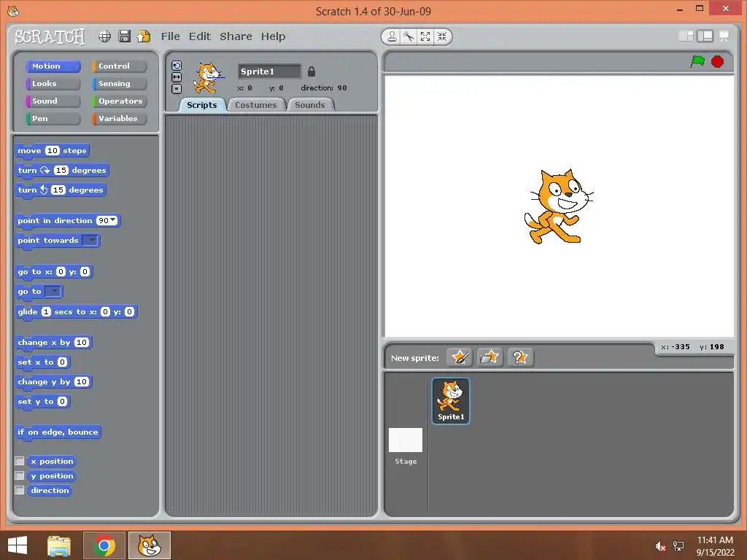Get a surprise sprite

click(x=519, y=357)
